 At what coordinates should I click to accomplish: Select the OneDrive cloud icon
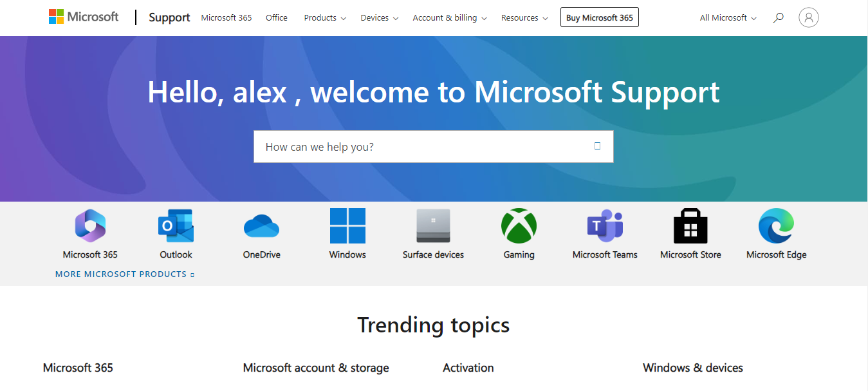click(261, 226)
